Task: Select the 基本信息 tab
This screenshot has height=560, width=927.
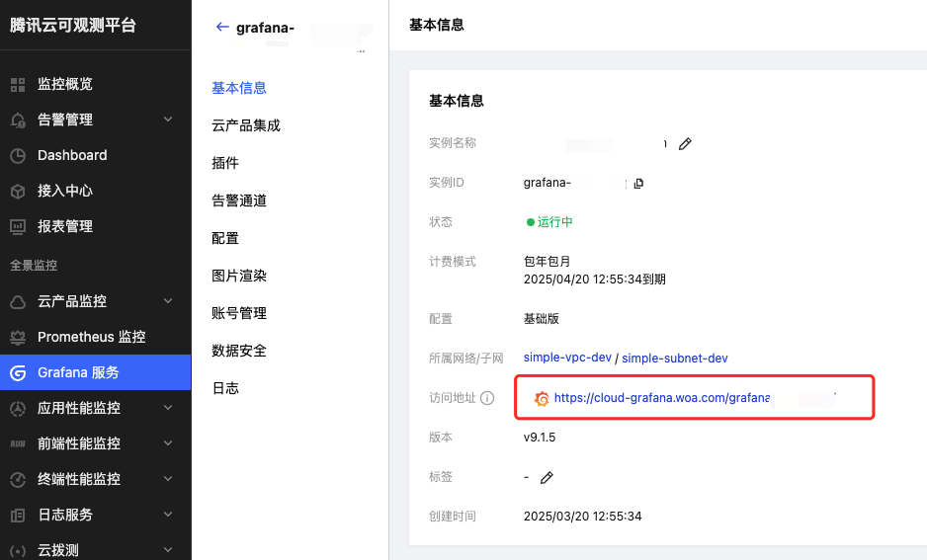Action: pyautogui.click(x=239, y=88)
